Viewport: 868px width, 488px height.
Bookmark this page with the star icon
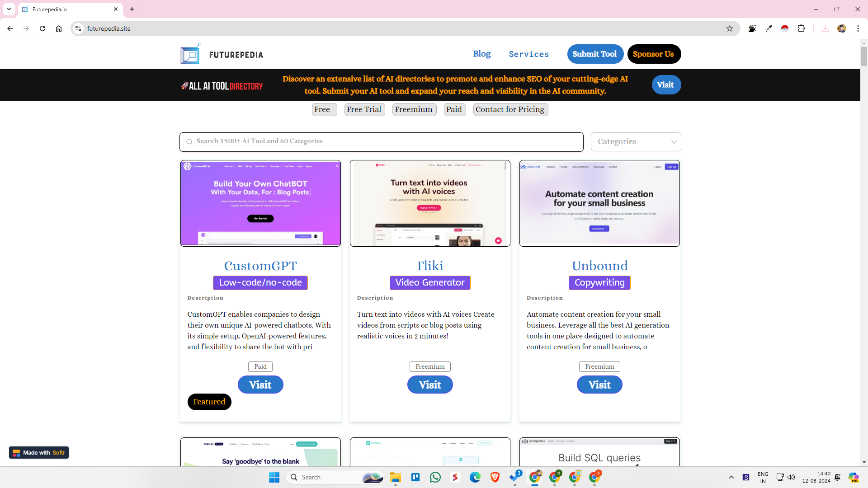(729, 28)
